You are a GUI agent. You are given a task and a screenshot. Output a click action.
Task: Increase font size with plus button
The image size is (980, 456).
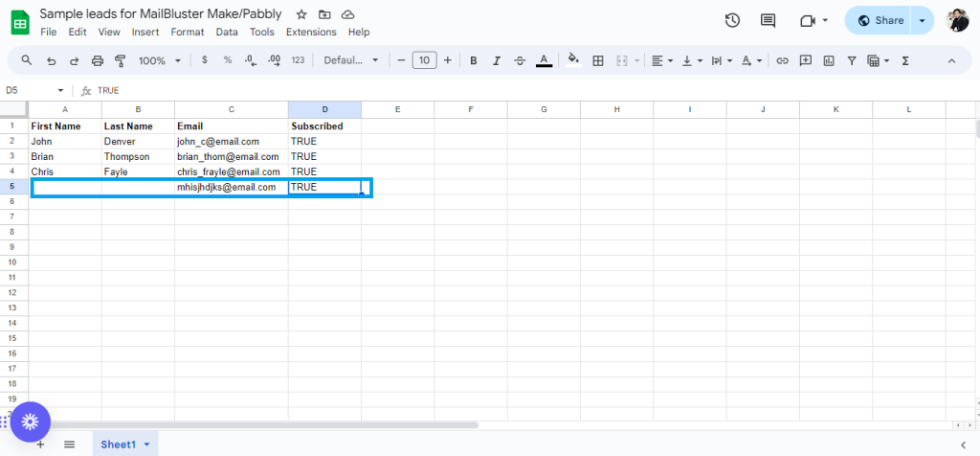(x=448, y=60)
